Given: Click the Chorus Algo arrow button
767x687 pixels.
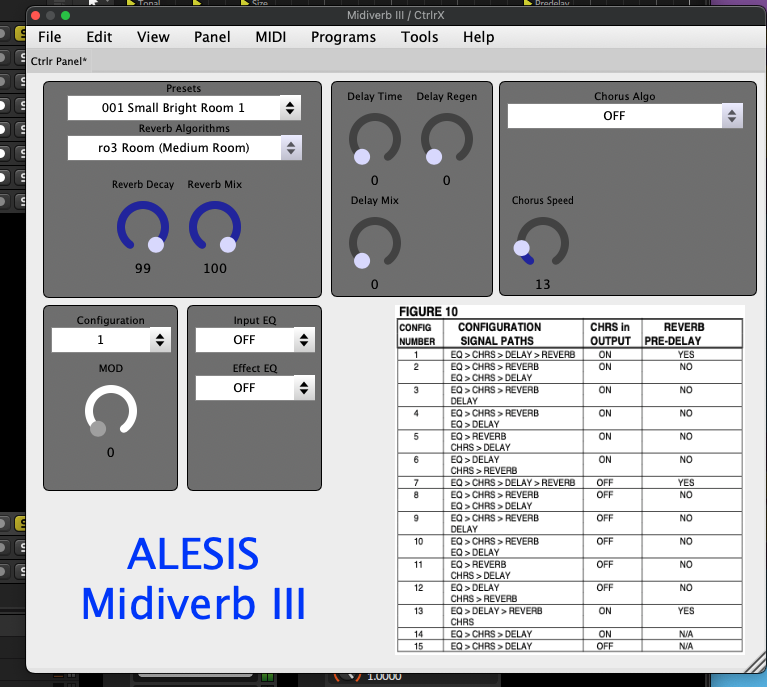Looking at the screenshot, I should click(x=732, y=116).
